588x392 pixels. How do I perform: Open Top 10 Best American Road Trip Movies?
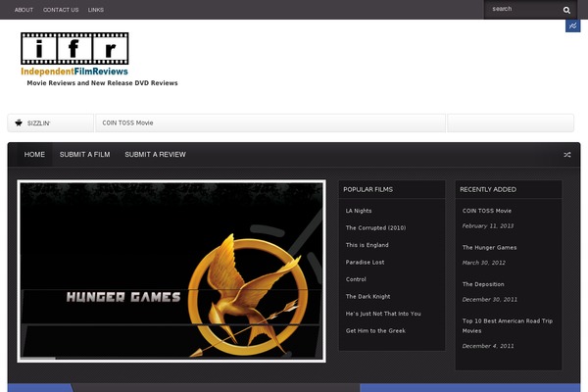508,326
